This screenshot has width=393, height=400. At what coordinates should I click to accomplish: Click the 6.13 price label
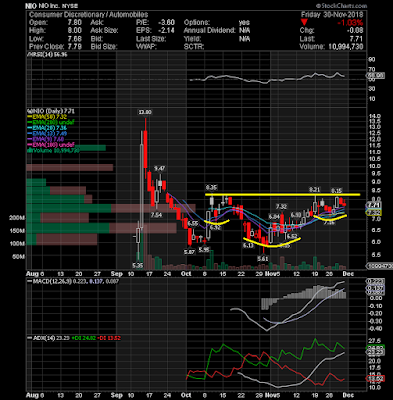tap(248, 245)
